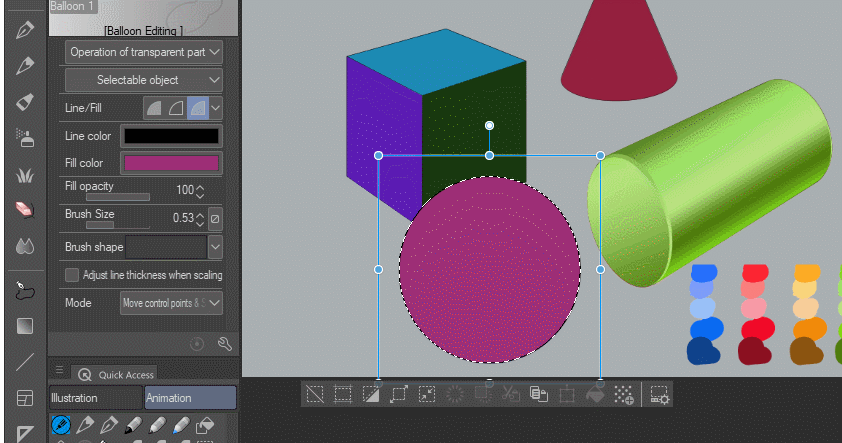Pick the bright red paint blob on canvas
Image resolution: width=842 pixels, height=443 pixels.
pyautogui.click(x=756, y=273)
